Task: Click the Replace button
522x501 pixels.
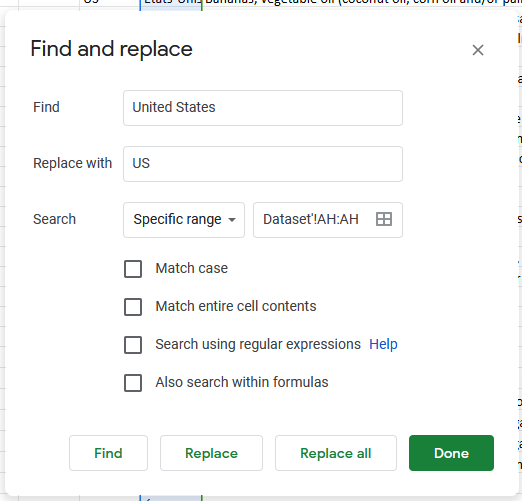Action: click(x=211, y=453)
